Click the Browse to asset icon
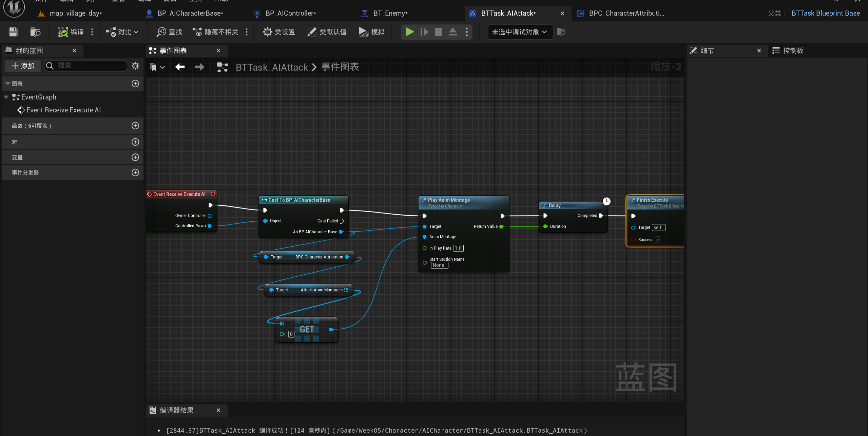Viewport: 868px width, 436px height. pyautogui.click(x=35, y=32)
